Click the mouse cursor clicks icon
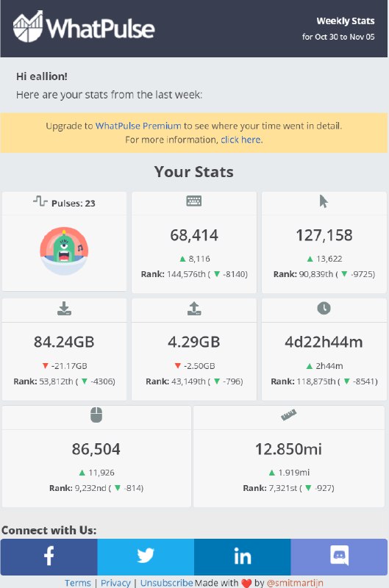 (x=324, y=201)
